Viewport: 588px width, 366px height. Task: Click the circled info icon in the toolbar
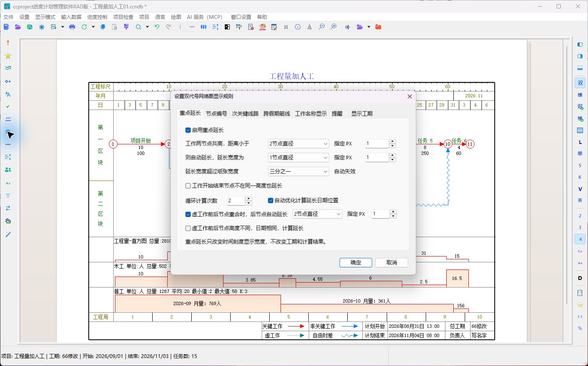point(298,27)
